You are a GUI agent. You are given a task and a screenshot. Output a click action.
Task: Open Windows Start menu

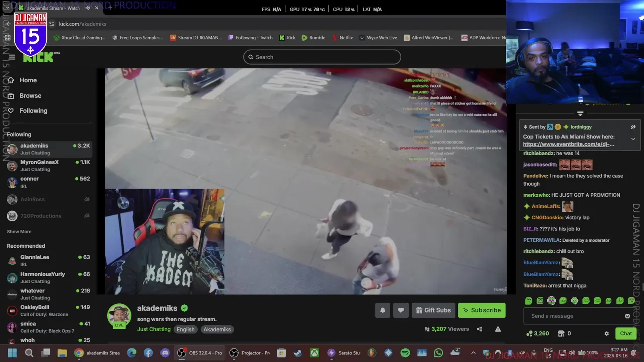(x=12, y=353)
